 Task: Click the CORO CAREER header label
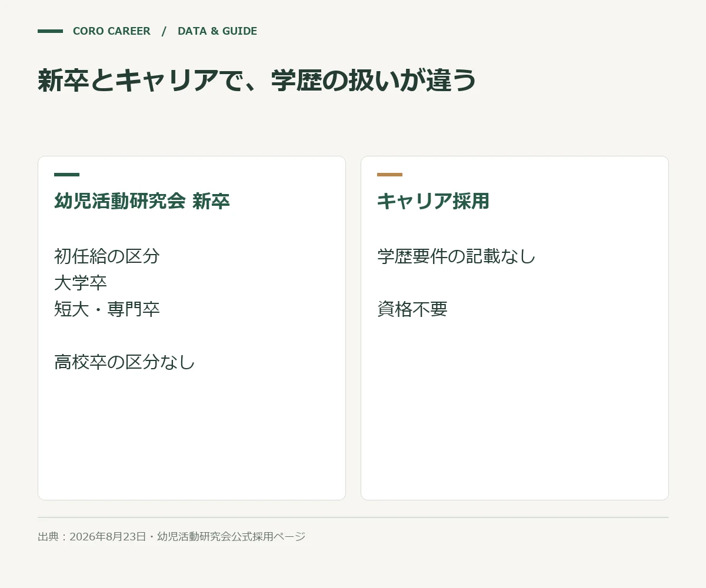112,31
